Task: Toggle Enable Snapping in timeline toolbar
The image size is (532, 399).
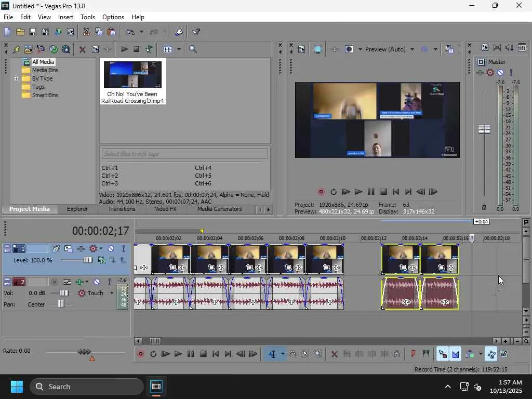Action: point(443,354)
